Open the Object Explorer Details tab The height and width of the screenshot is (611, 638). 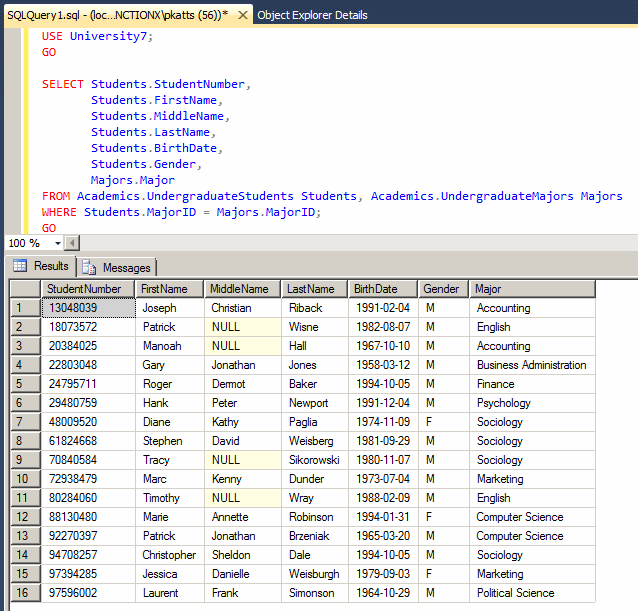tap(312, 15)
